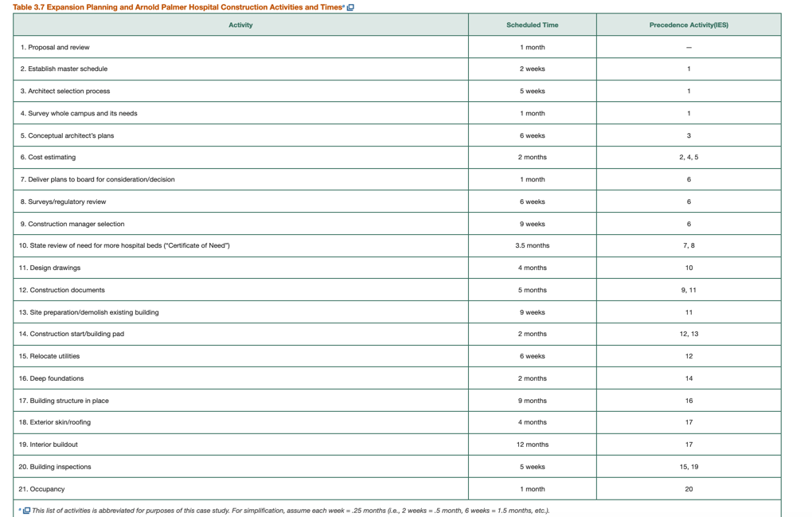Select '19. Interior buildout' activity text
The width and height of the screenshot is (812, 517).
click(x=48, y=445)
